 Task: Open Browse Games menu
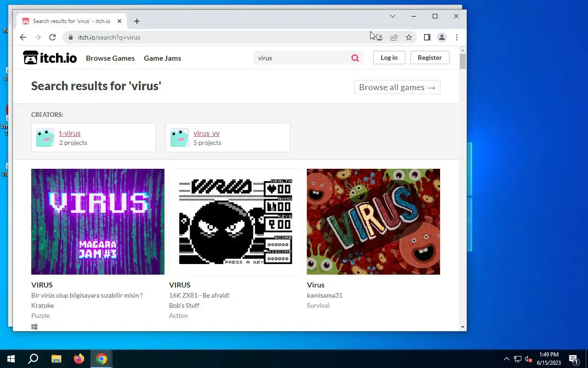click(x=110, y=58)
